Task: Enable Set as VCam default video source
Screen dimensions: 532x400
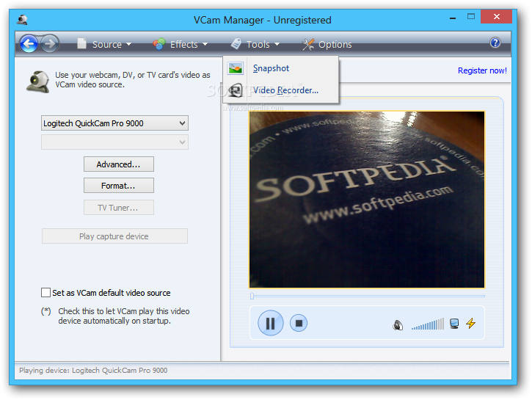Action: coord(45,292)
